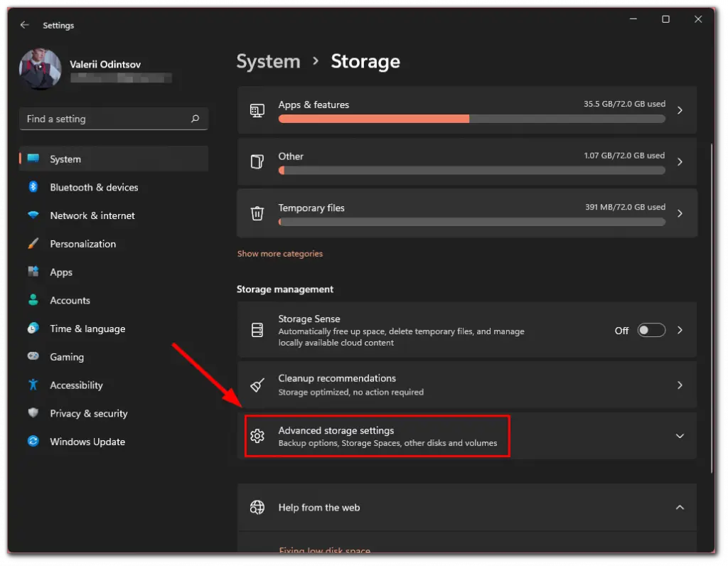
Task: Click the Windows Update icon
Action: tap(33, 442)
